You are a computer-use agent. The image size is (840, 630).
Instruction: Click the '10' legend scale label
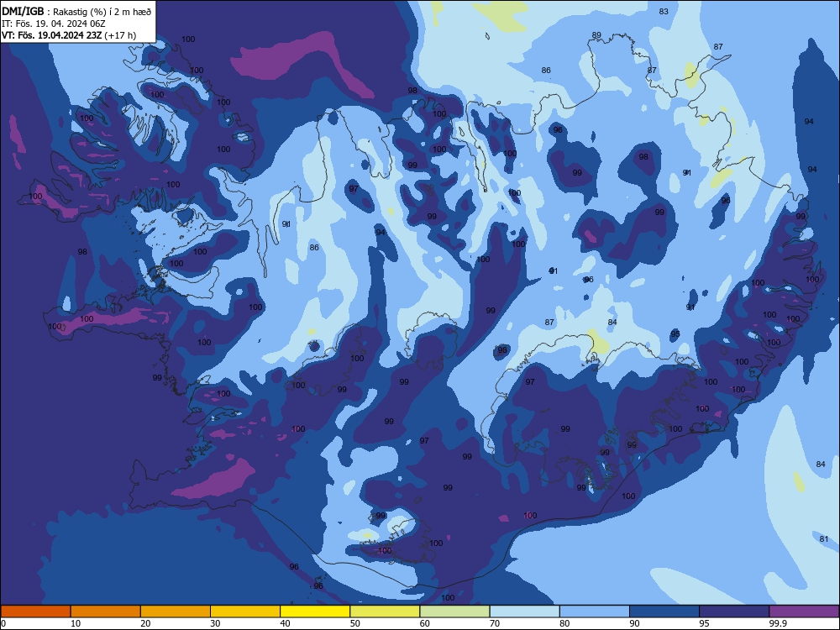coord(76,623)
